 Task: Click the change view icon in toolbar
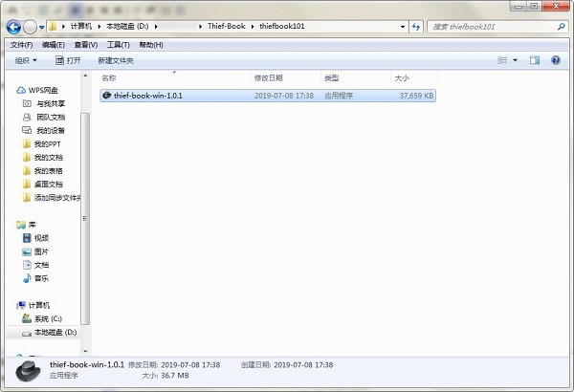tap(502, 60)
